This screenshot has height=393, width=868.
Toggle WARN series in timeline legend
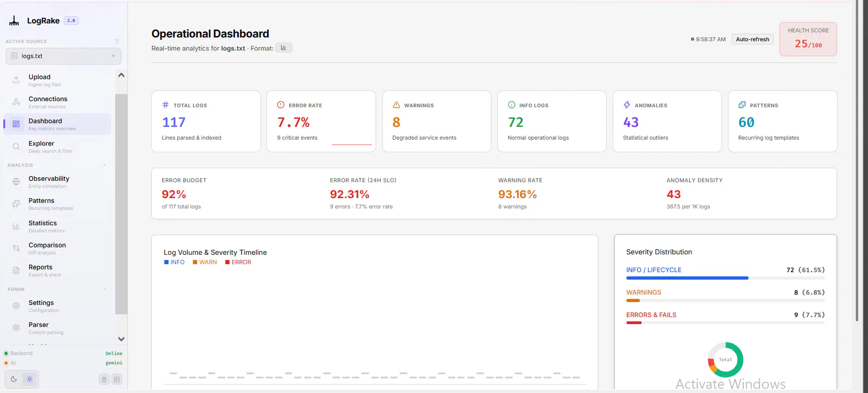tap(205, 262)
